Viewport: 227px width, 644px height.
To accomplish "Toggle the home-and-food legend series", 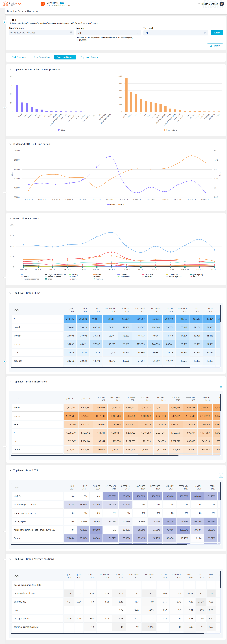I will click(53, 277).
